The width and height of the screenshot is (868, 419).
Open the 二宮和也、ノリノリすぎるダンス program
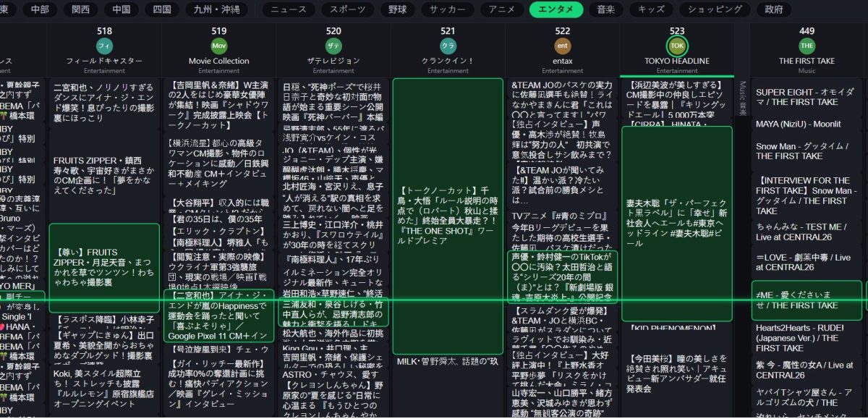tap(105, 102)
